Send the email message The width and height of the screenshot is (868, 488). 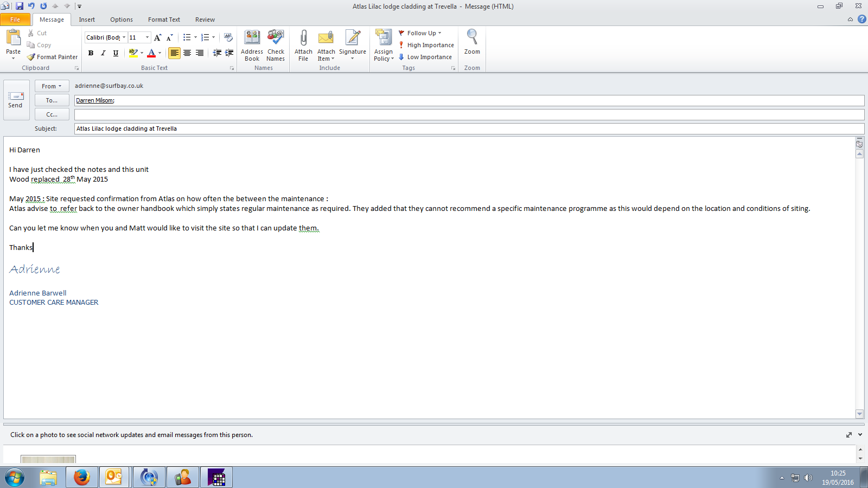coord(16,100)
